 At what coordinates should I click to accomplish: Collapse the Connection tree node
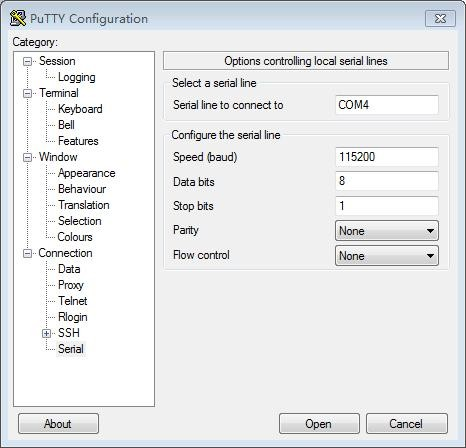pos(27,253)
